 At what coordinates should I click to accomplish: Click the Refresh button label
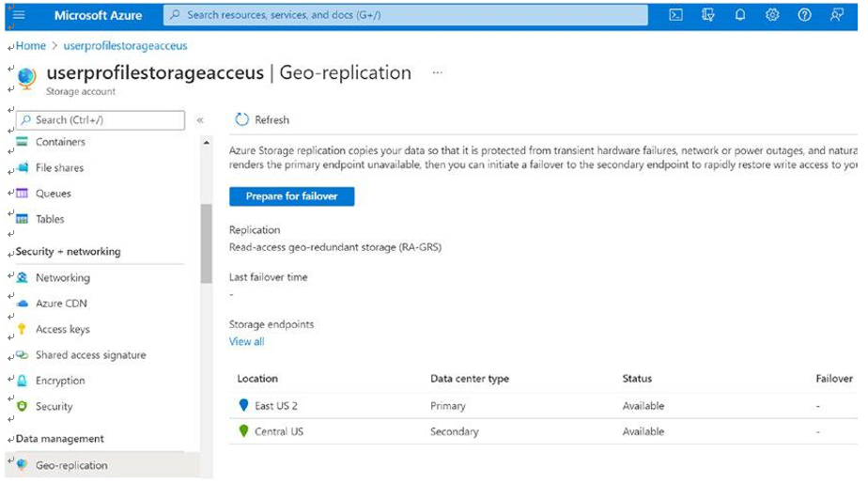click(271, 119)
